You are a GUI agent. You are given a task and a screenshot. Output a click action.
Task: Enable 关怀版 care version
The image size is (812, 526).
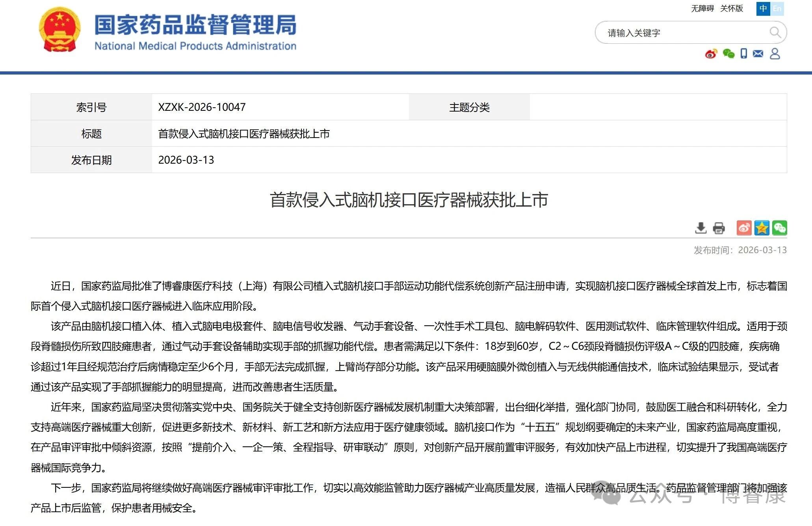pyautogui.click(x=731, y=9)
